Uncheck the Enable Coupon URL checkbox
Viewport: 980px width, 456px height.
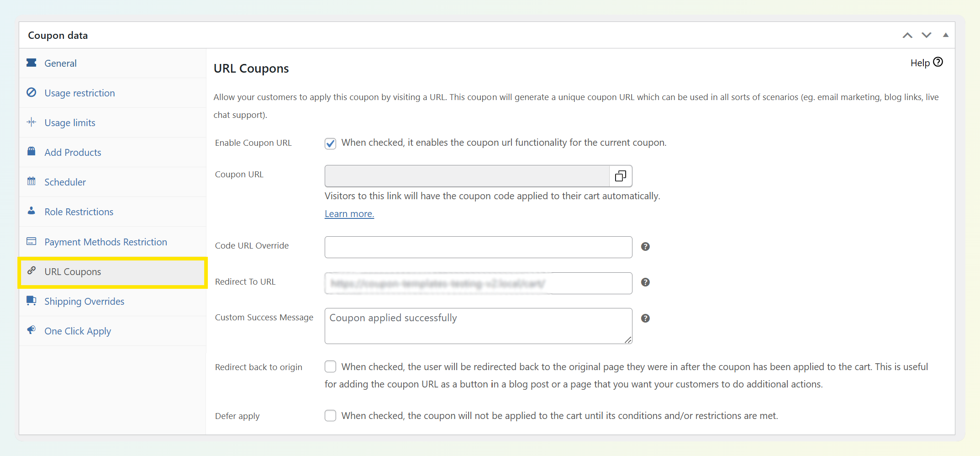tap(330, 143)
